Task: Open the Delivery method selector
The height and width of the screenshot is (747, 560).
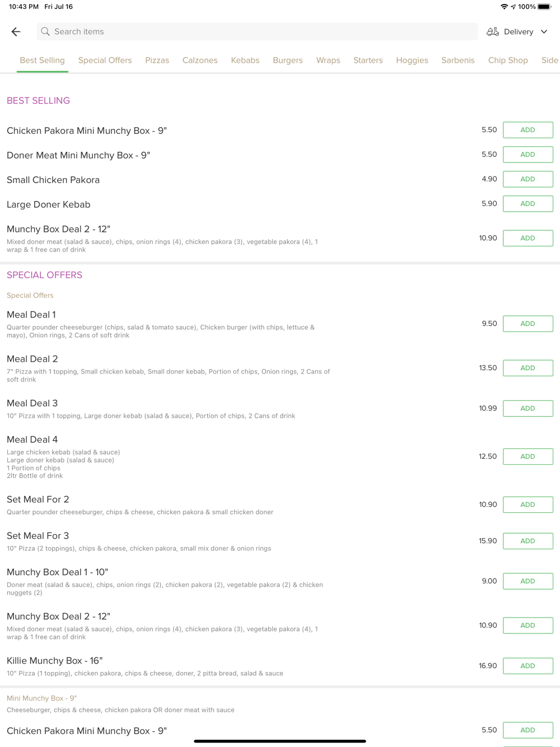Action: [517, 32]
